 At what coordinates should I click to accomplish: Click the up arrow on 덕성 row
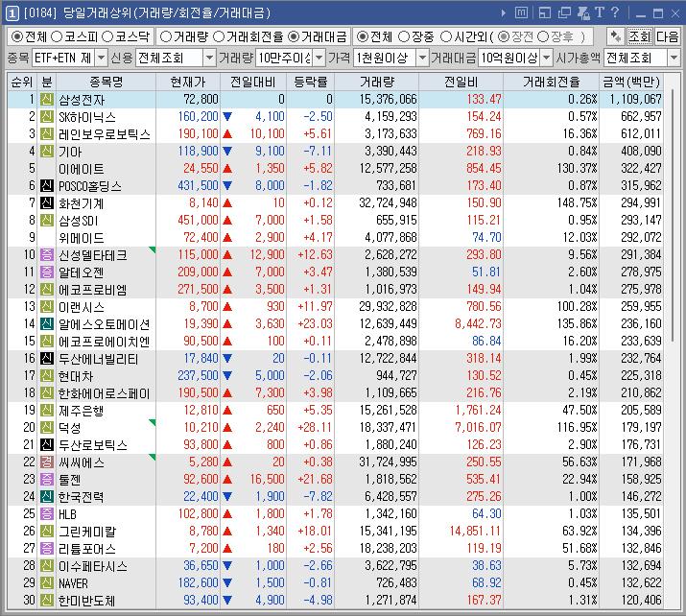pyautogui.click(x=227, y=427)
